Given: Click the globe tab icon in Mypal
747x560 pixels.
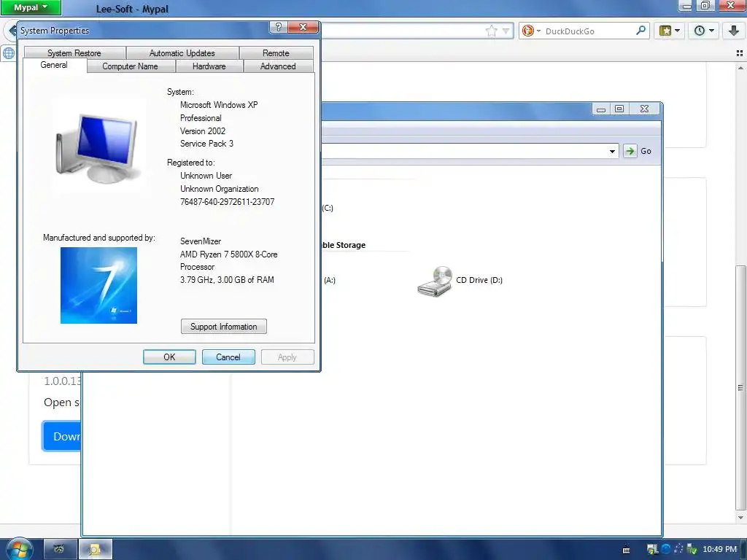Looking at the screenshot, I should (x=9, y=52).
